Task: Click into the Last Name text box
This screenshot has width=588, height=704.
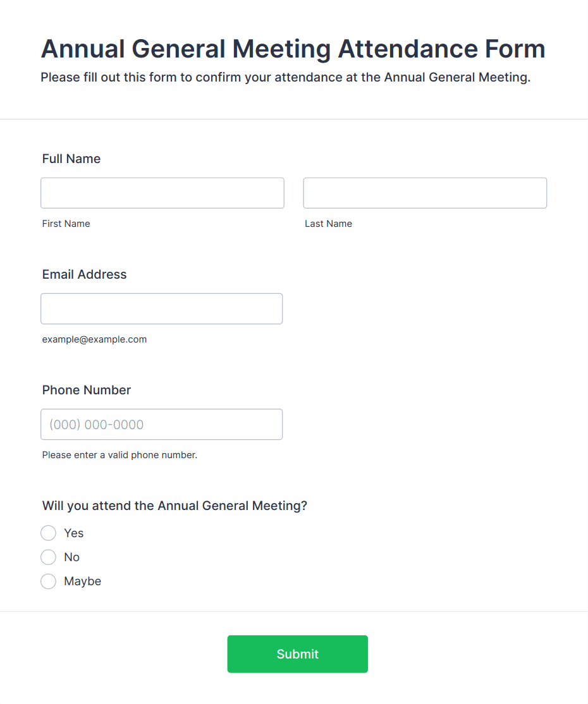Action: 425,193
